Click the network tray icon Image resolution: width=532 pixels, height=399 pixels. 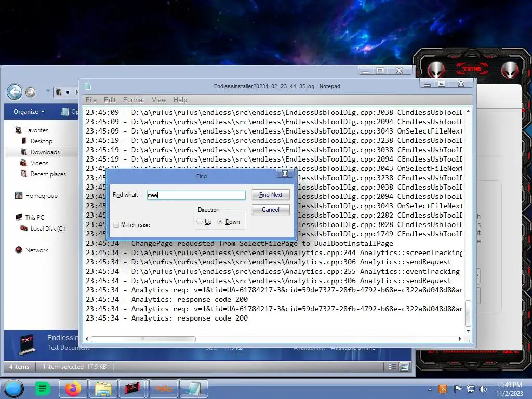click(x=471, y=389)
